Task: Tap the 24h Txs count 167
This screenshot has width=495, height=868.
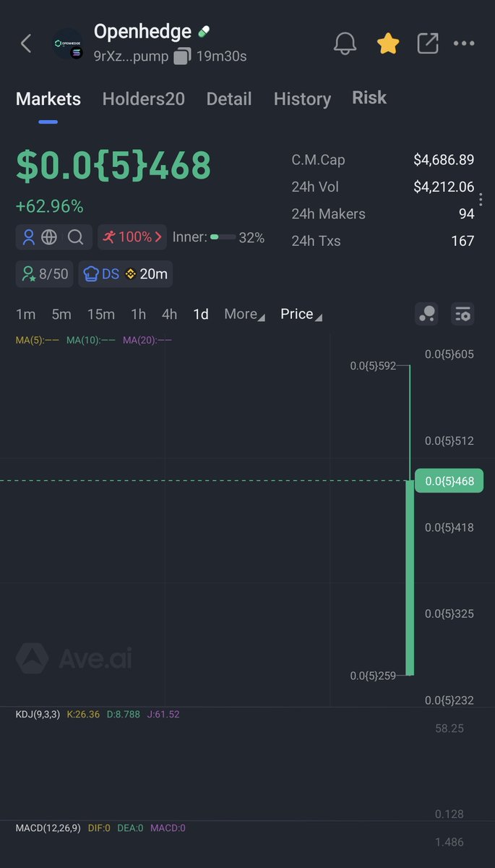Action: coord(462,241)
